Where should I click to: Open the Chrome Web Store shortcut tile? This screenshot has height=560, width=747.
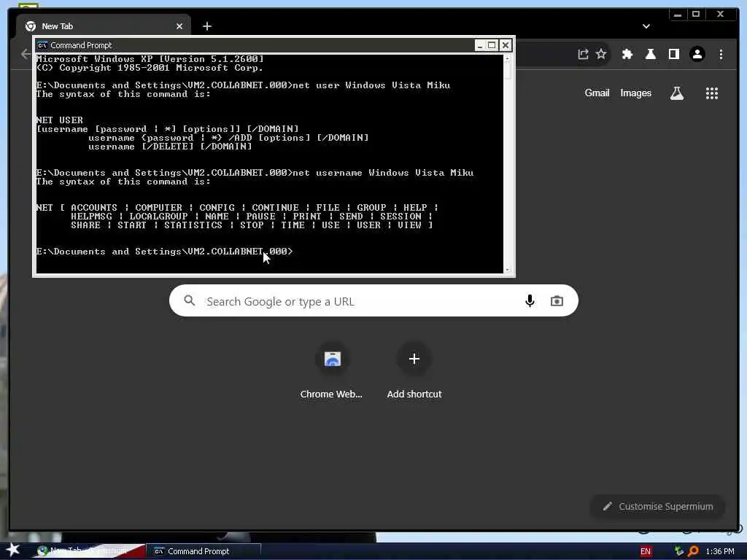[333, 359]
